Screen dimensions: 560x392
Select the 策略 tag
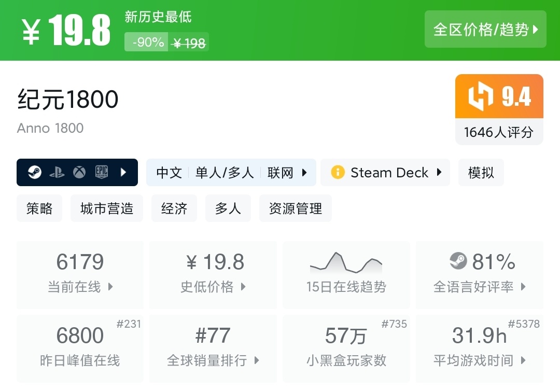tap(39, 208)
